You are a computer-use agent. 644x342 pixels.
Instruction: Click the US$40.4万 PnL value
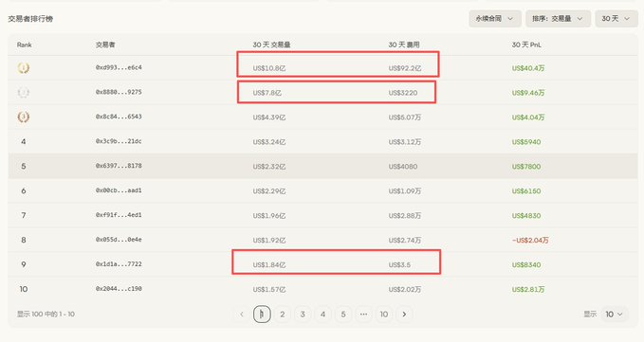[x=528, y=68]
